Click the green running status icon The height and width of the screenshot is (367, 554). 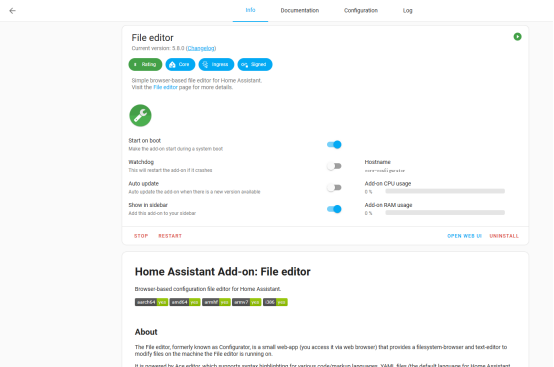point(517,37)
